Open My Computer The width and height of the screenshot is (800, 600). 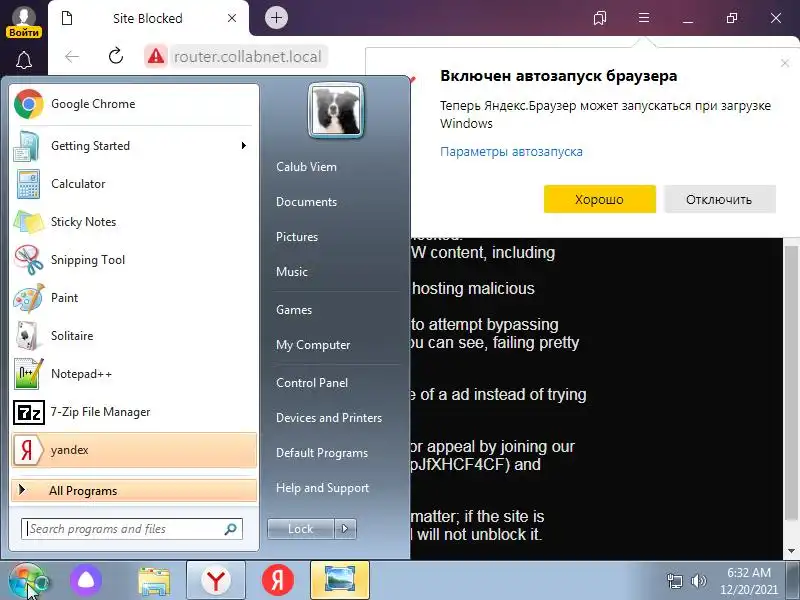[x=313, y=345]
